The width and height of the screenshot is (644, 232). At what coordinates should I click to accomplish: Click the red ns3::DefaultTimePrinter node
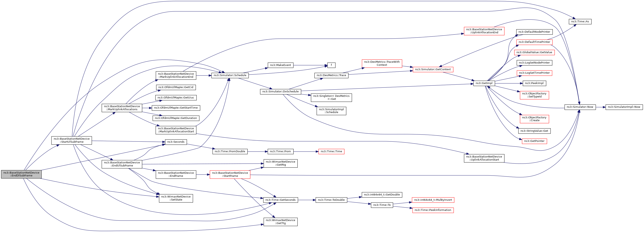click(535, 42)
